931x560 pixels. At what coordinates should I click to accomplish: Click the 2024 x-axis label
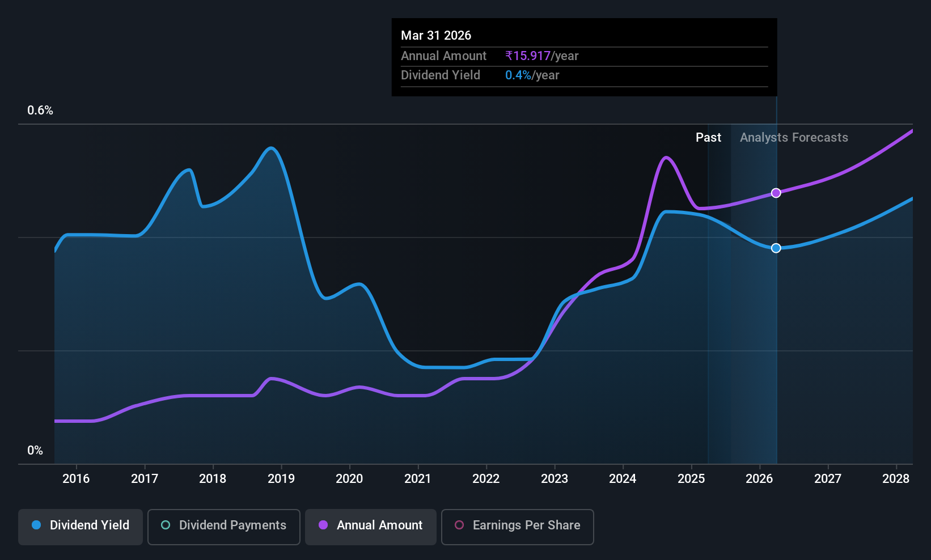click(623, 479)
